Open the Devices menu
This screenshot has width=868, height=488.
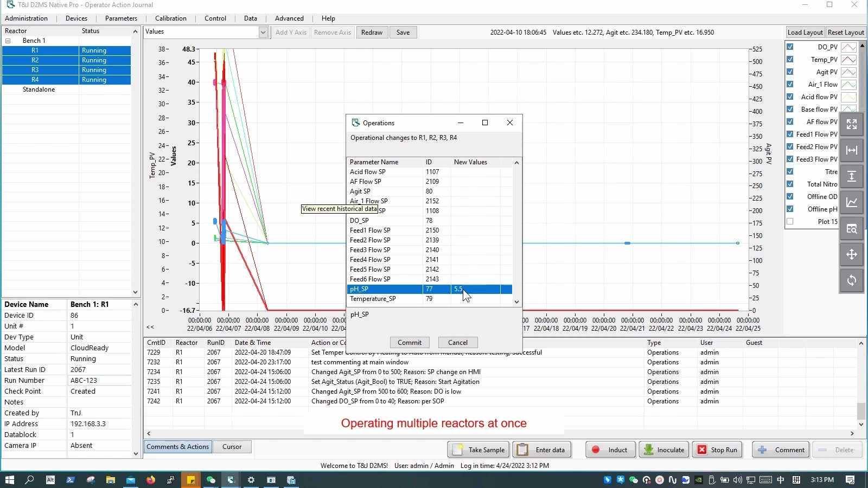[76, 18]
